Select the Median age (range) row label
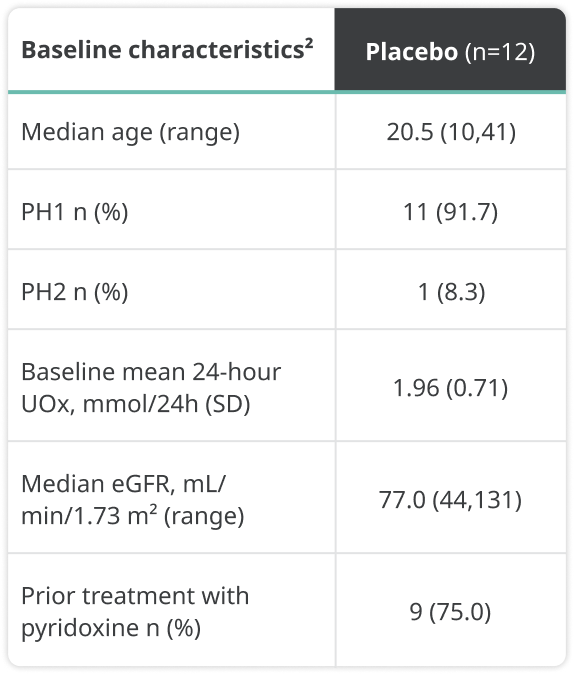This screenshot has height=675, width=574. [130, 132]
